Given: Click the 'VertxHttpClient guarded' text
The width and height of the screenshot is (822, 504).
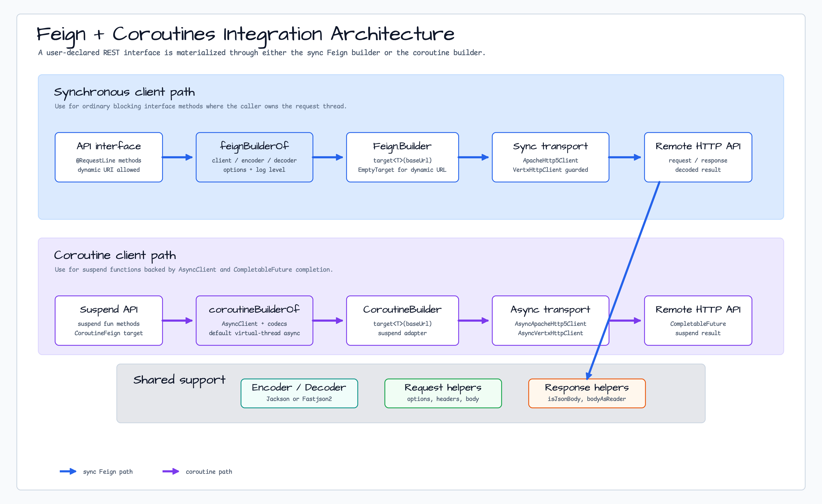Looking at the screenshot, I should 550,170.
